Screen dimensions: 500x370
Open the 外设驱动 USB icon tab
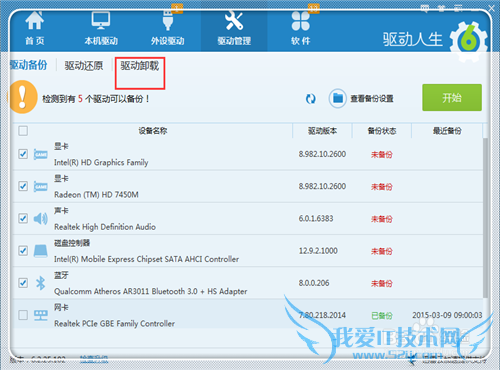click(x=167, y=28)
